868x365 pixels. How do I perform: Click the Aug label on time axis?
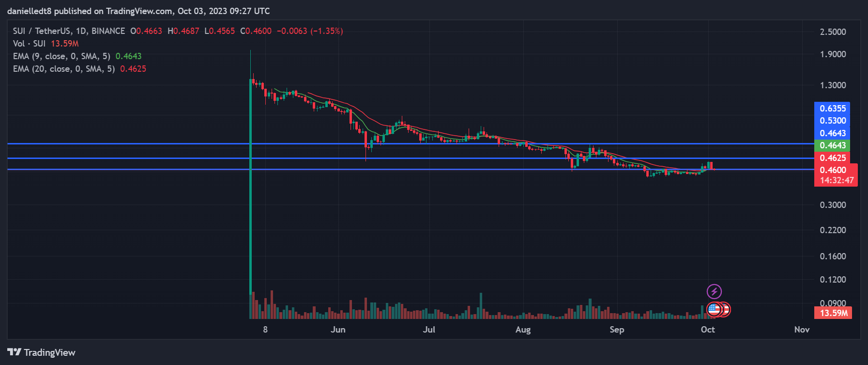pyautogui.click(x=523, y=330)
